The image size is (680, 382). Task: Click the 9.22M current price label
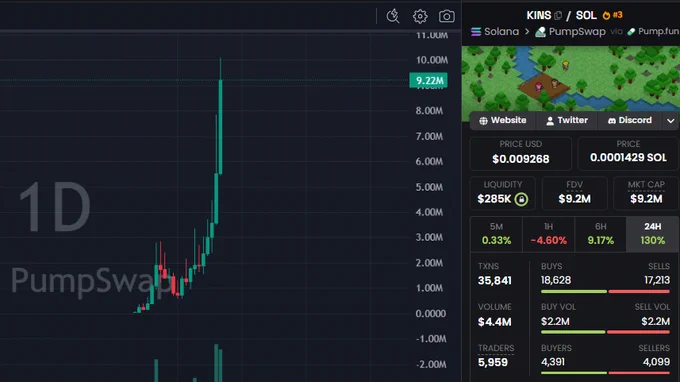pos(428,81)
